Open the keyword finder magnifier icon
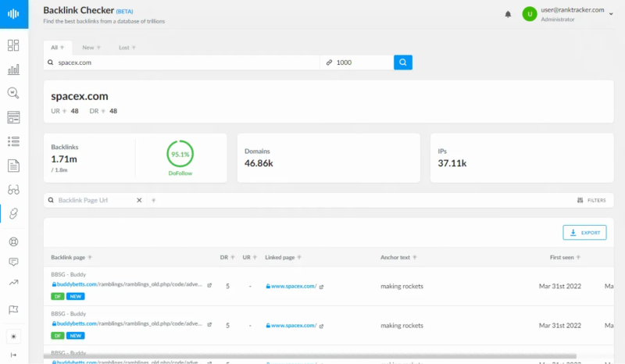This screenshot has width=625, height=364. 13,93
